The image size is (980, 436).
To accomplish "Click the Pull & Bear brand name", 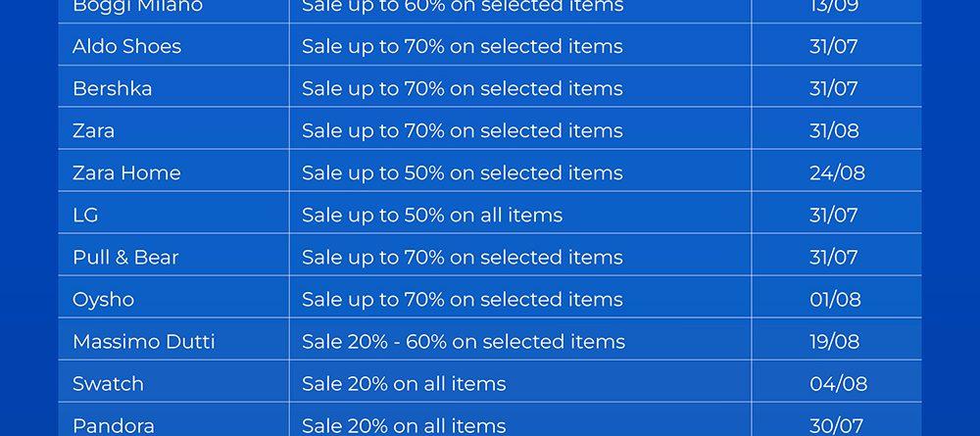I will (x=125, y=257).
